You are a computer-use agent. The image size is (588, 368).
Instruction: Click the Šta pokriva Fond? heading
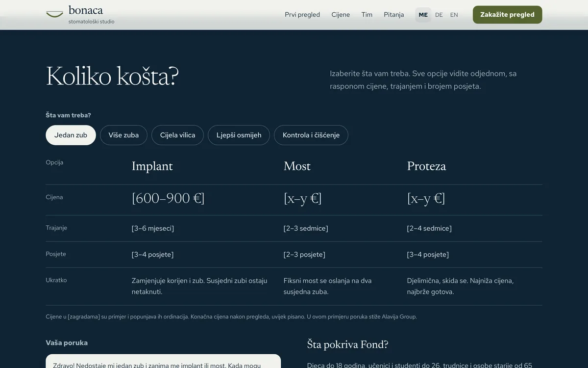[x=348, y=344]
